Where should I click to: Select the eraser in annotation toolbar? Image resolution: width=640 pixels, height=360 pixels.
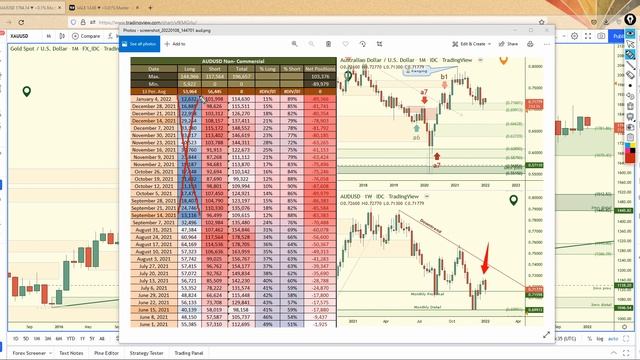(630, 75)
